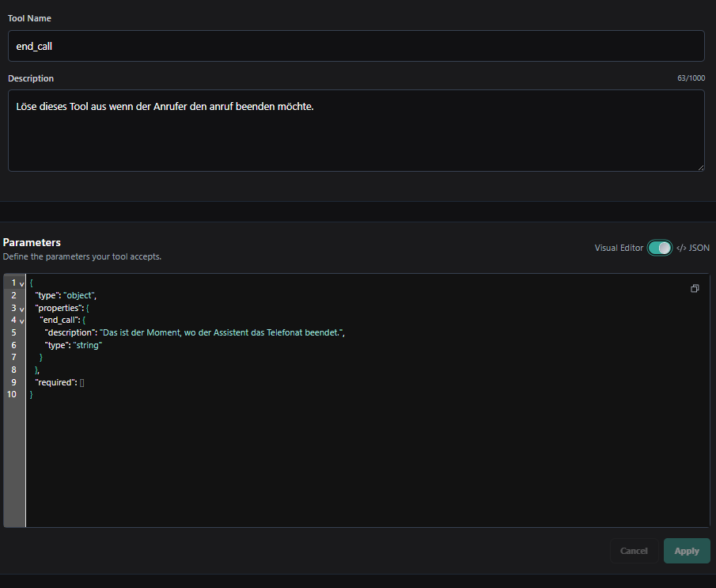Collapse the properties block on line 3

(x=21, y=309)
